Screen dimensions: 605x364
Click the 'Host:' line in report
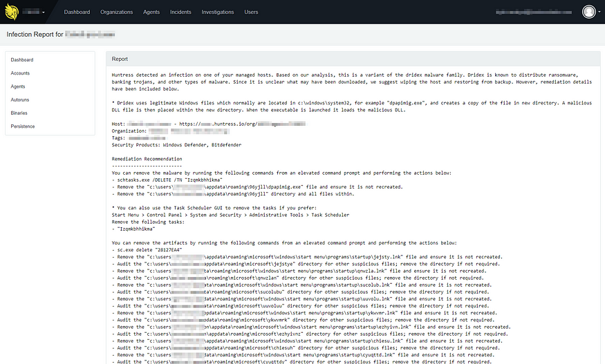pos(209,124)
